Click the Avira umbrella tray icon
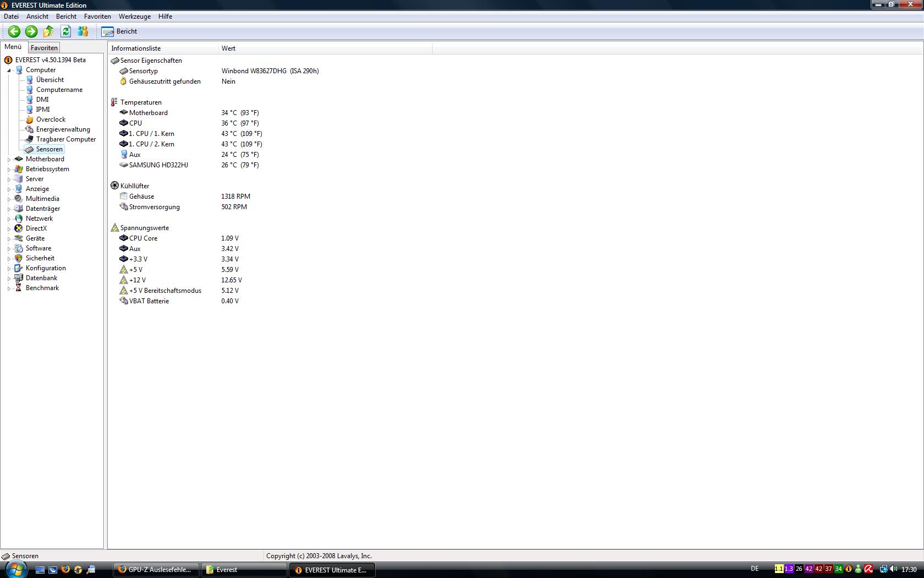This screenshot has width=924, height=578. [x=868, y=569]
